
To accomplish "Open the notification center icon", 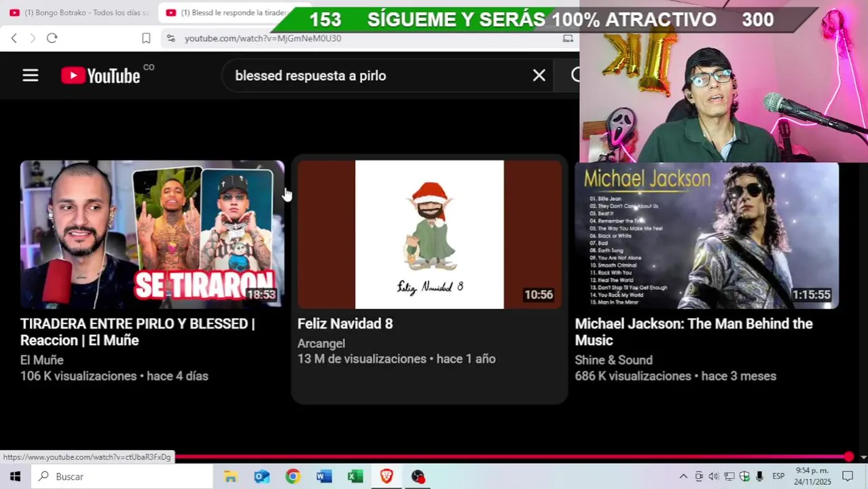I will click(x=848, y=476).
